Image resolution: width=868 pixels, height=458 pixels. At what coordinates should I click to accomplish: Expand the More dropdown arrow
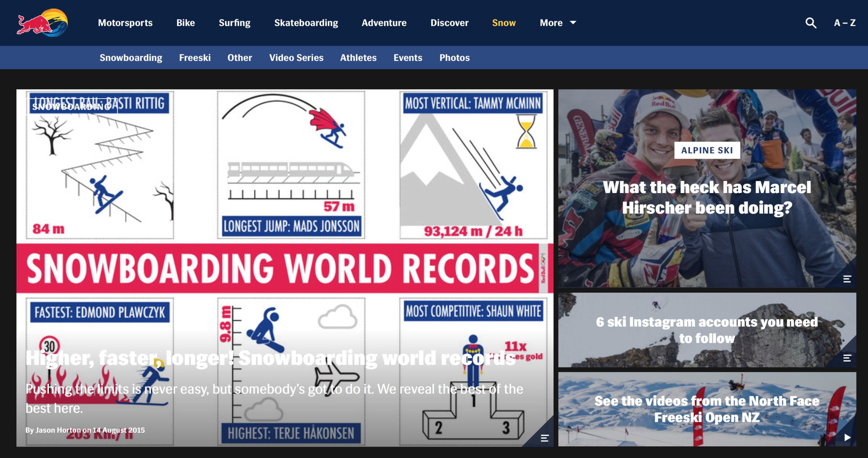click(573, 23)
